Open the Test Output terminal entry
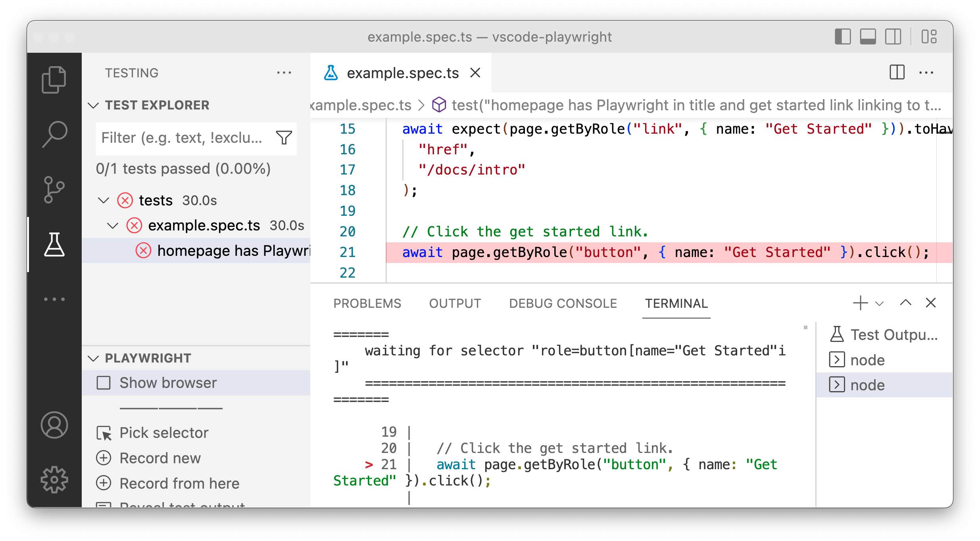The width and height of the screenshot is (980, 541). (x=884, y=335)
